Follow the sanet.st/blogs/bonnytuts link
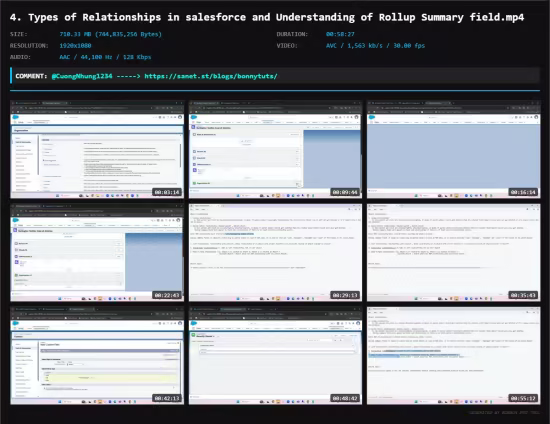Screen dimensions: 550x424 [211, 76]
